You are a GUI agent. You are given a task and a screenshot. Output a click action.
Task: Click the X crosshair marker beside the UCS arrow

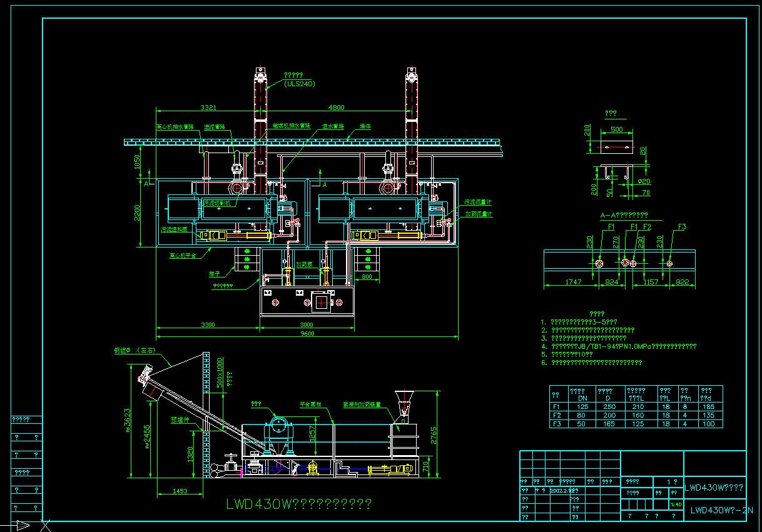(x=45, y=526)
